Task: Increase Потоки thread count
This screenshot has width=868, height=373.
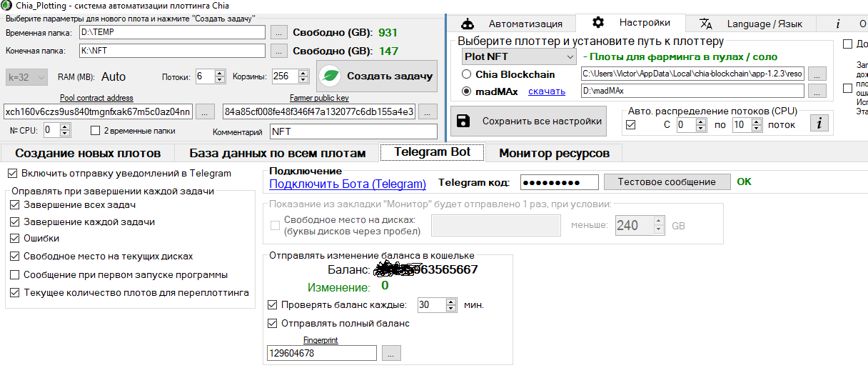Action: pyautogui.click(x=221, y=73)
